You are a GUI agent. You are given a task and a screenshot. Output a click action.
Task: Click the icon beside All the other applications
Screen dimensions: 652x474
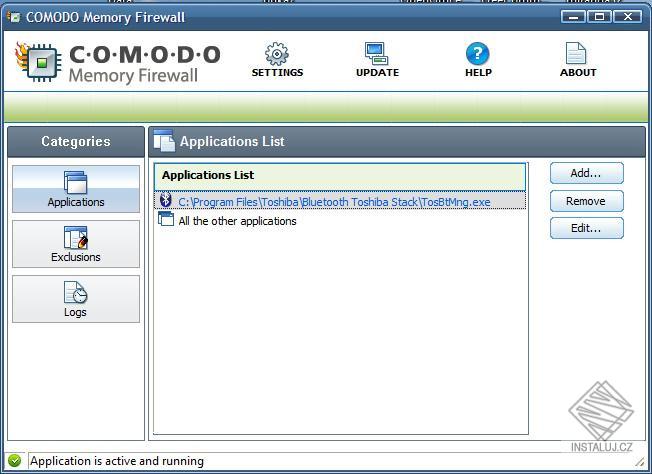click(166, 219)
